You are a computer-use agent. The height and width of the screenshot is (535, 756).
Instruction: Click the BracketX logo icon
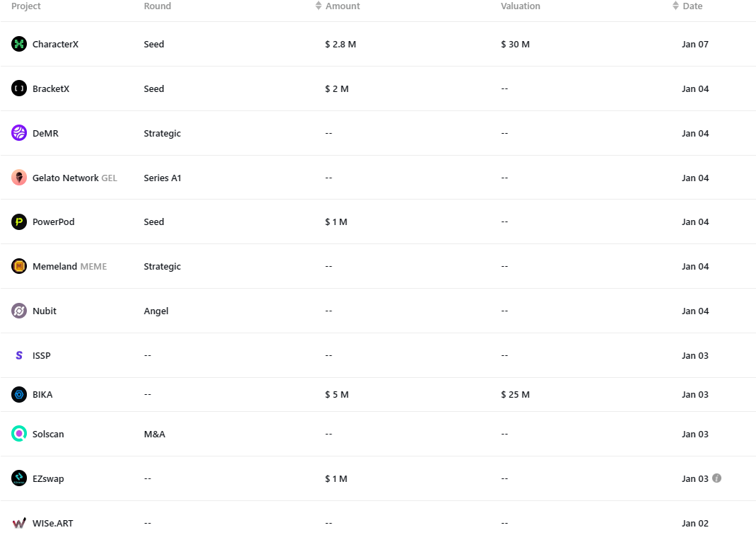tap(19, 88)
